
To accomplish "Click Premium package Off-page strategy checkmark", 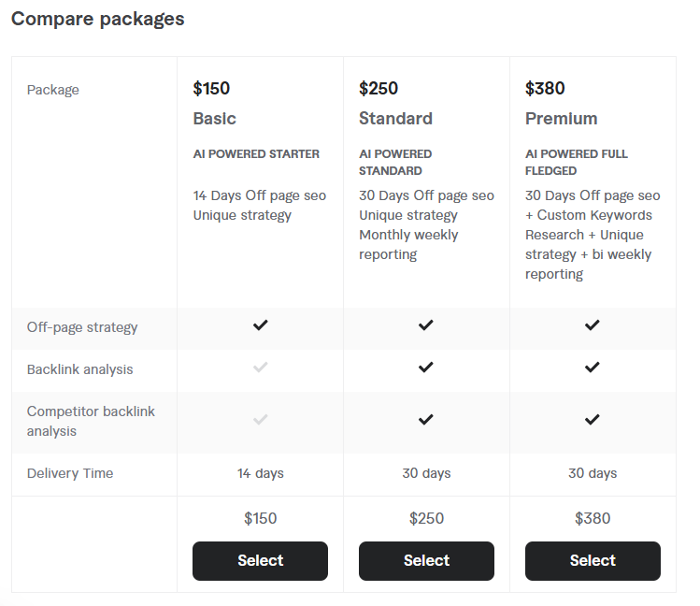I will point(592,325).
